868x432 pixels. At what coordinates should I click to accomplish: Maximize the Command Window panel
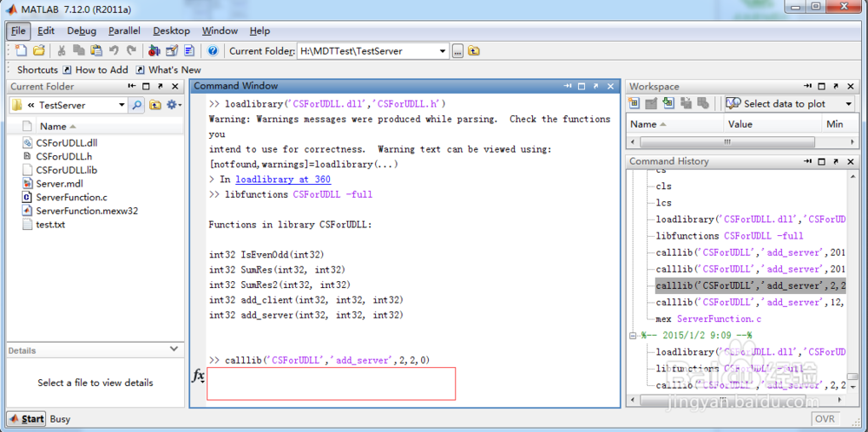click(582, 86)
